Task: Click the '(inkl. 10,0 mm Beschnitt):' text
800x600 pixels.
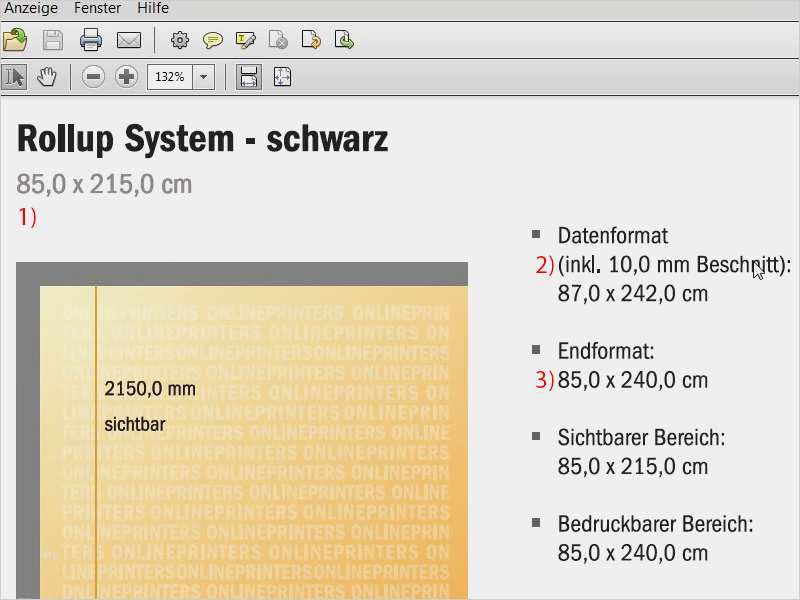Action: [x=674, y=265]
